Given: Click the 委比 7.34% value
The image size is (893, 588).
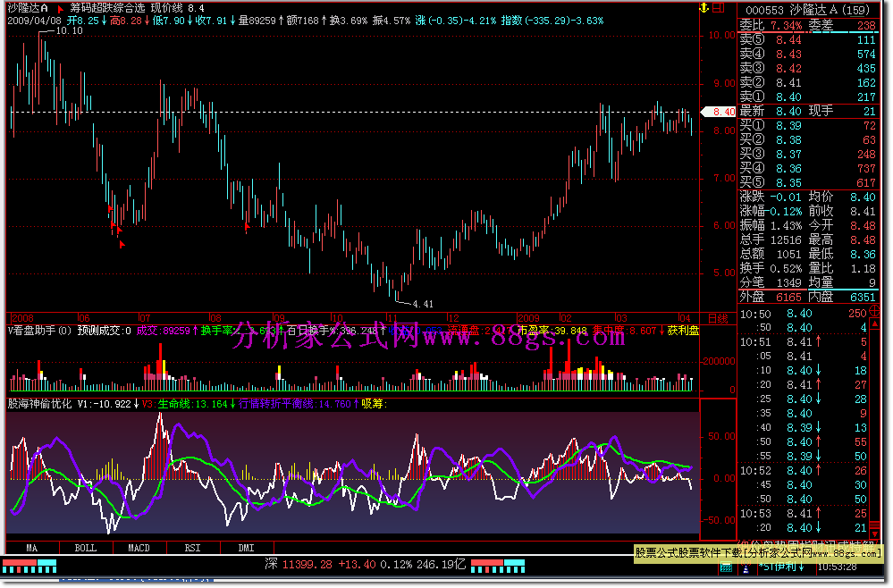Looking at the screenshot, I should click(x=786, y=26).
